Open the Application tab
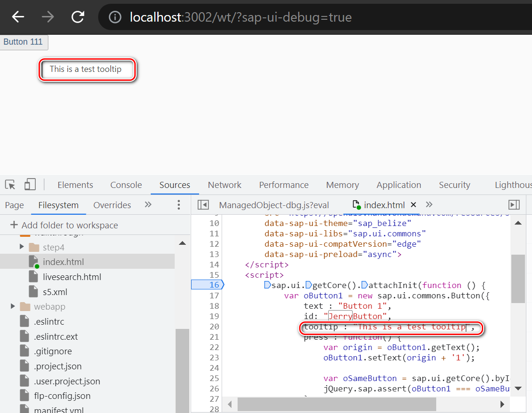This screenshot has height=413, width=532. (x=399, y=185)
